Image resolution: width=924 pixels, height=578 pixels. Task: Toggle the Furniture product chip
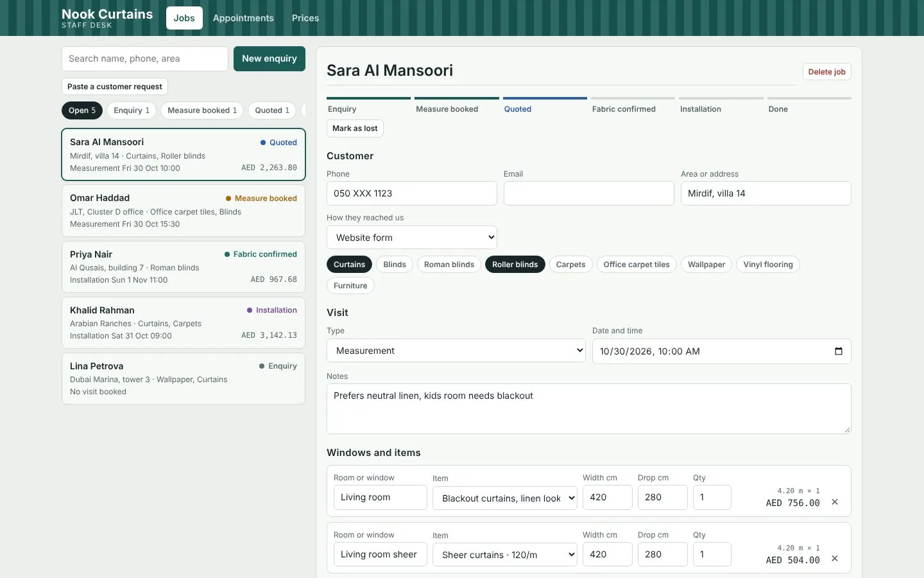(x=350, y=286)
